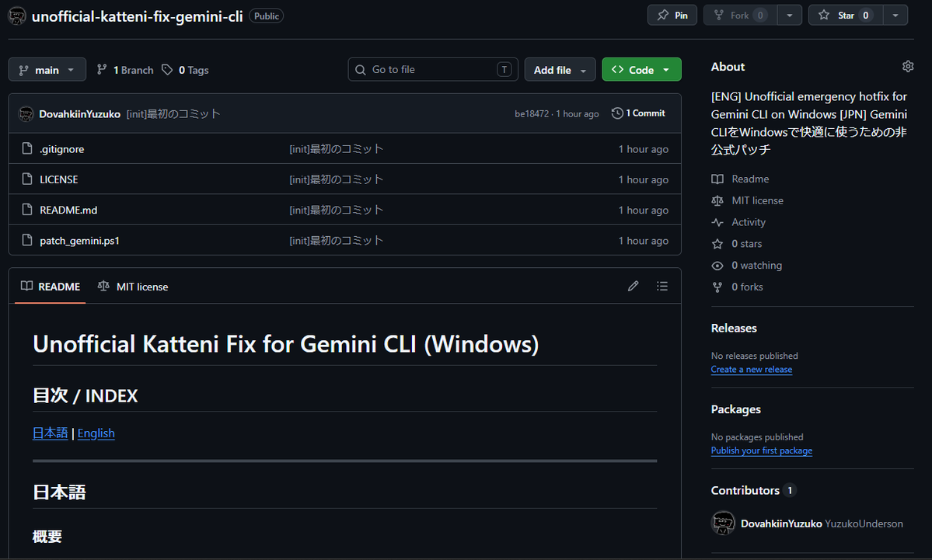Open commit message in the LICENSE row
The image size is (932, 560).
click(337, 179)
